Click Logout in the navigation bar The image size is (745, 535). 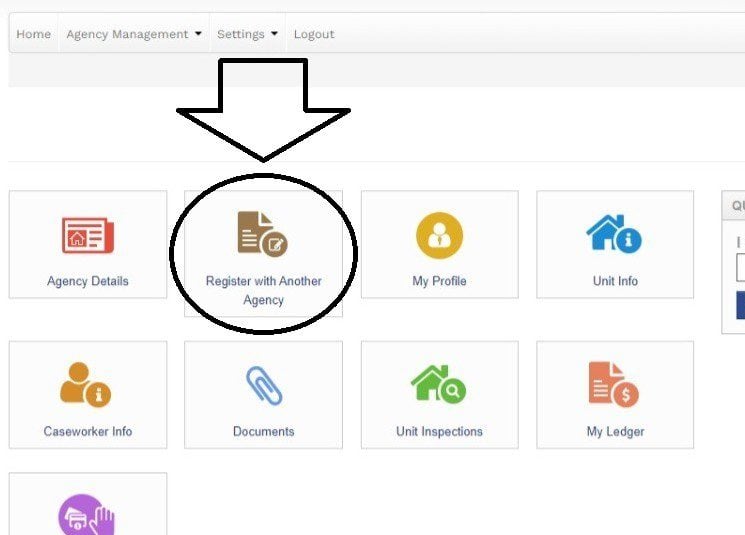tap(314, 34)
